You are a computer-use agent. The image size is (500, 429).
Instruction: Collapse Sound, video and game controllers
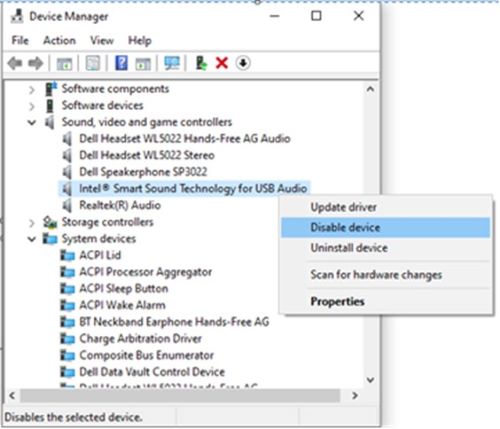[32, 123]
